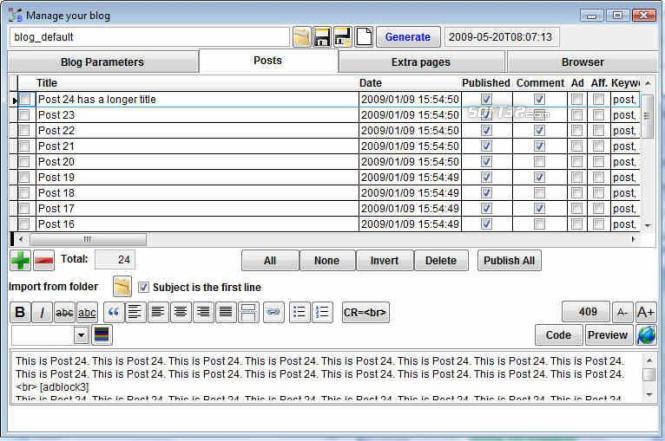
Task: Apply strikethrough abc formatting
Action: (64, 313)
